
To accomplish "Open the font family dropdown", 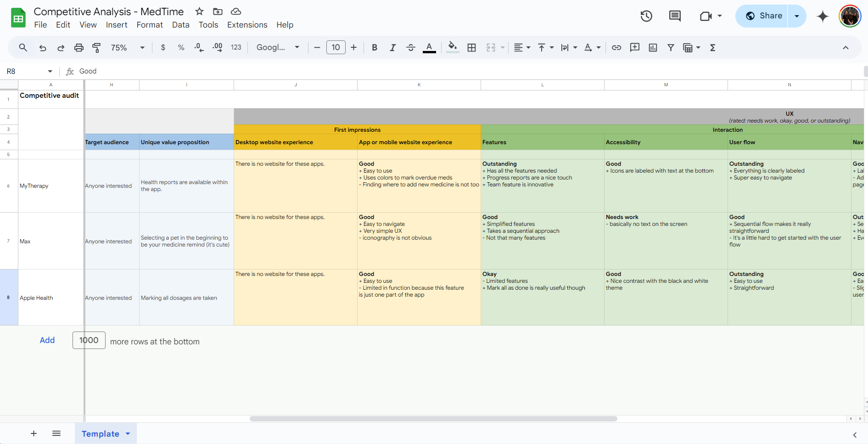I will pos(278,48).
